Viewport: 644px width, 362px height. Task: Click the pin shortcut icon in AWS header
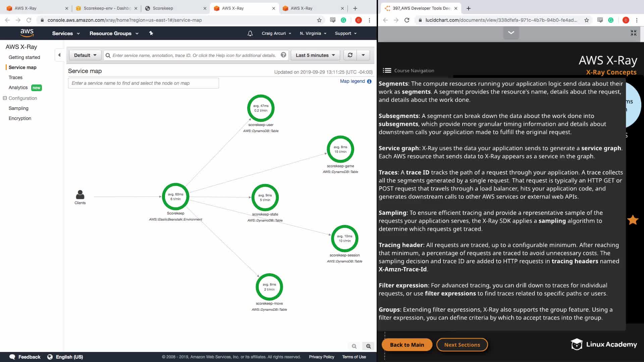[151, 33]
